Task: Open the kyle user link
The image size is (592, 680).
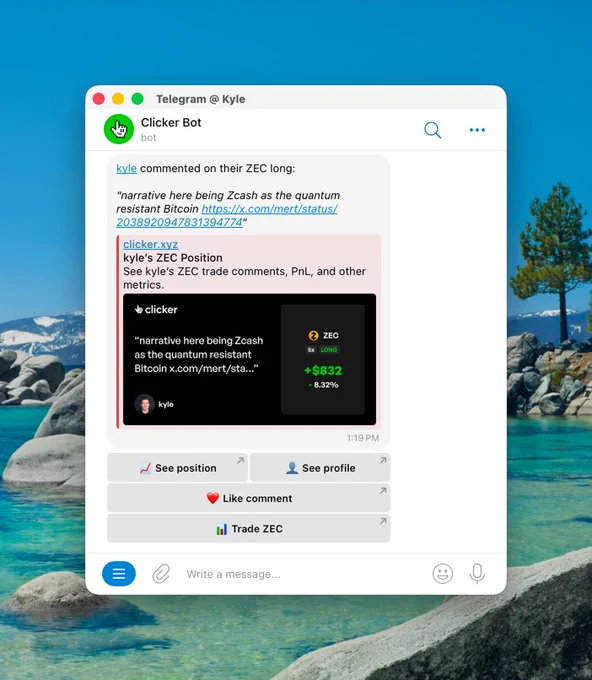Action: coord(126,168)
